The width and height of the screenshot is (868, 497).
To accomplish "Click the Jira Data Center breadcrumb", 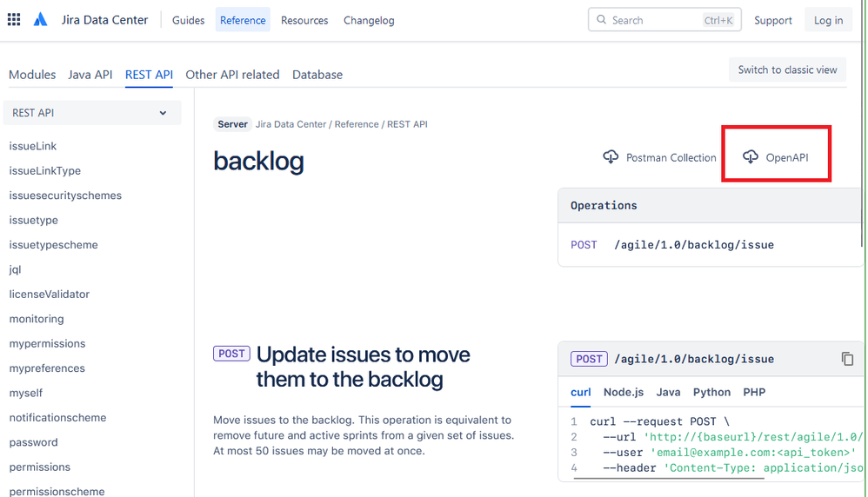I will pos(290,124).
